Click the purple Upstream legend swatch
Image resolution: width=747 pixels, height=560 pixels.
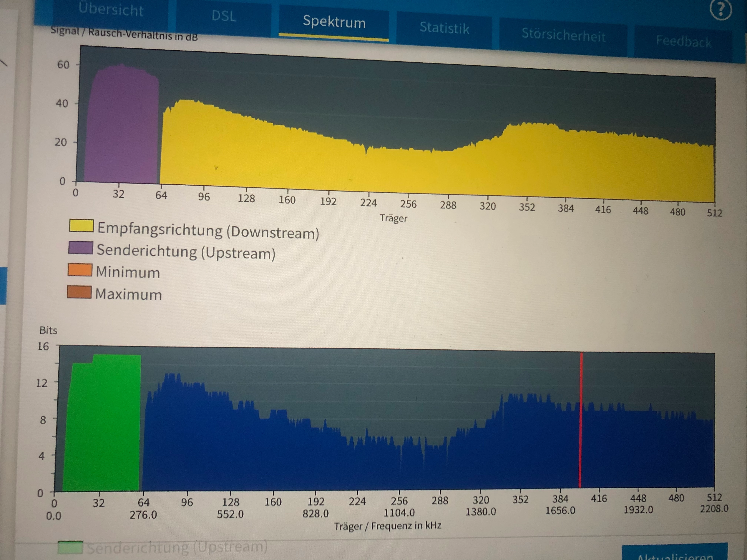(81, 247)
